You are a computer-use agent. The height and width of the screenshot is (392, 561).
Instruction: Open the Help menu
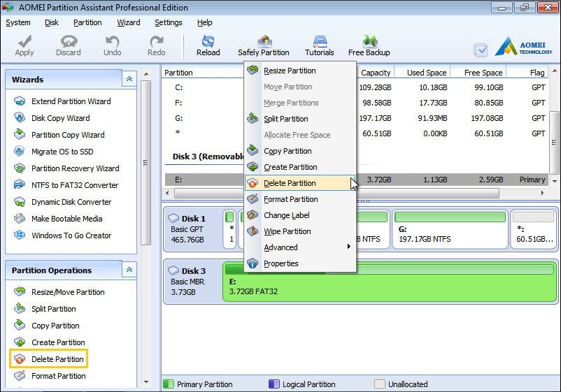click(x=205, y=22)
